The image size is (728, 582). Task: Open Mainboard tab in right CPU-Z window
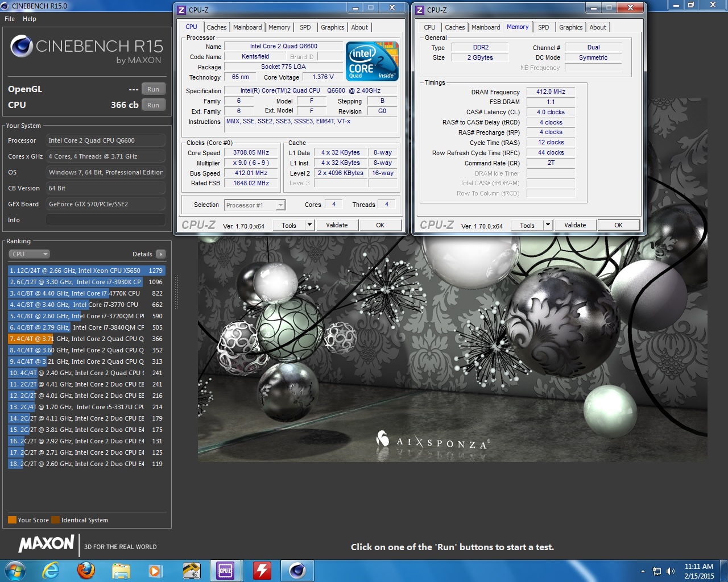[486, 27]
